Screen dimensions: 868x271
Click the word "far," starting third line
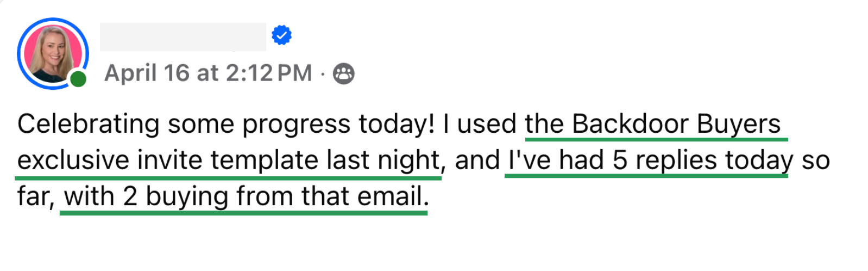coord(36,196)
